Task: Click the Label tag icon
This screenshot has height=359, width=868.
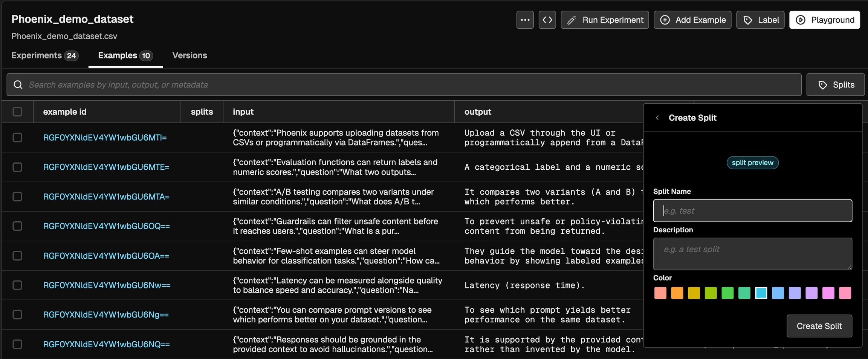Action: click(x=748, y=20)
